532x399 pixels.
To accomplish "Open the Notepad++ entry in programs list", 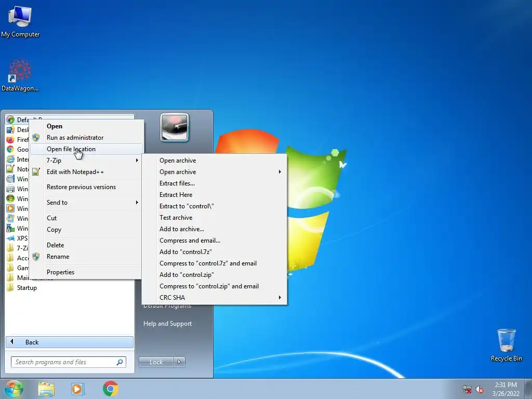I will [x=17, y=169].
